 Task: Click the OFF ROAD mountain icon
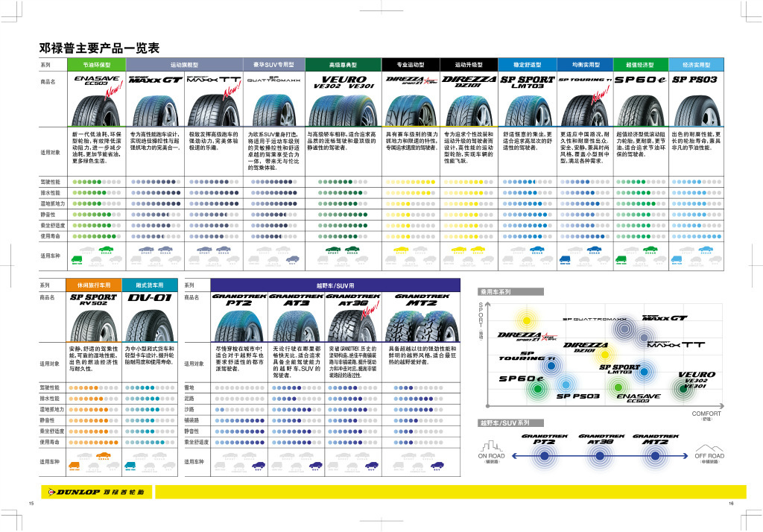coord(709,446)
